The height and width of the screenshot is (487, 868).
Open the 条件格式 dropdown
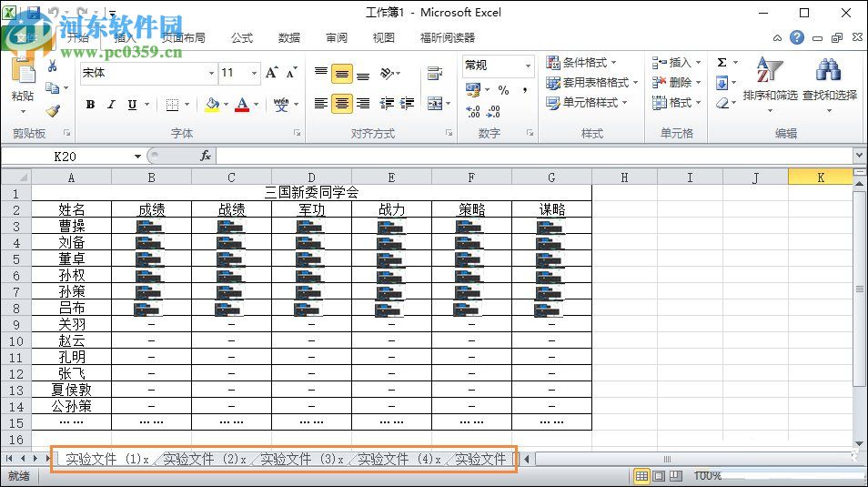click(583, 63)
